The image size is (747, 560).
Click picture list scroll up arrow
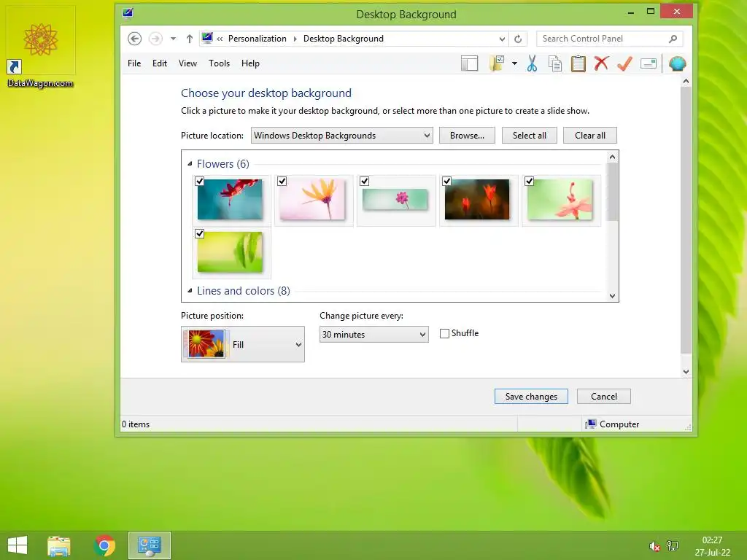point(613,157)
